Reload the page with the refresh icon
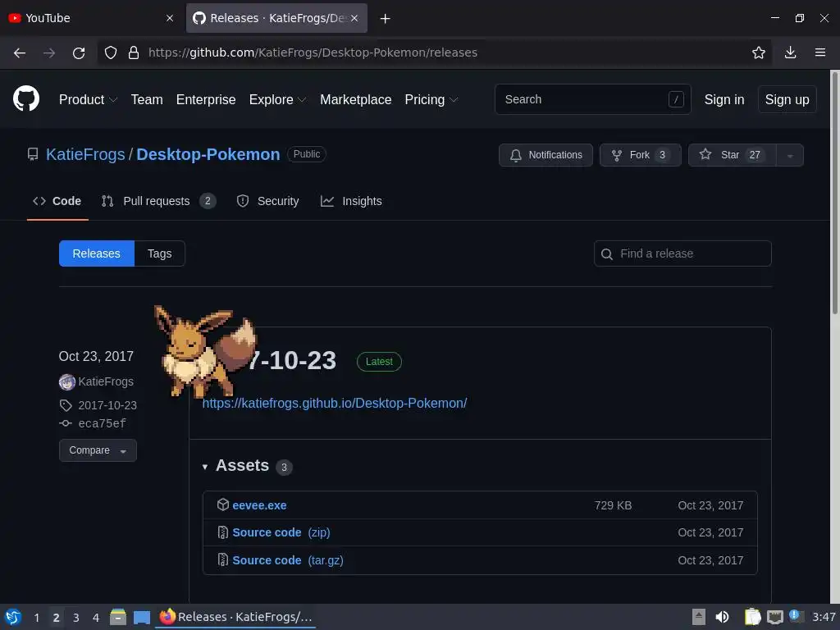840x630 pixels. tap(79, 52)
